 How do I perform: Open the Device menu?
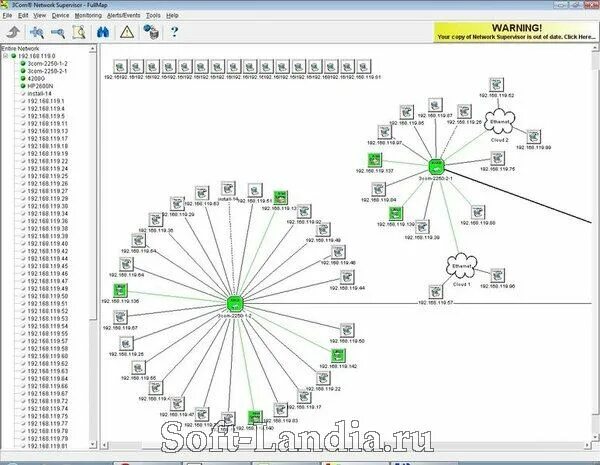(60, 15)
